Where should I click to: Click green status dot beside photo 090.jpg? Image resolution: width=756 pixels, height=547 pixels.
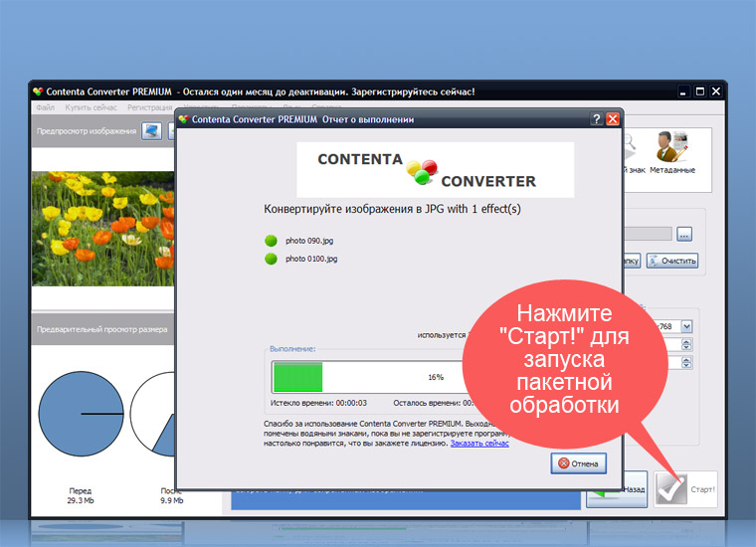pos(271,241)
